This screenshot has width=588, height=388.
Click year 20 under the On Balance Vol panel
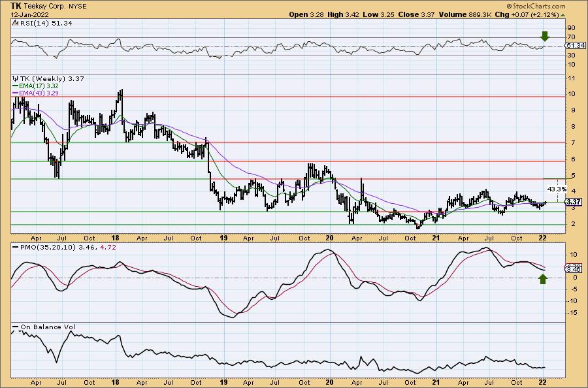coord(330,382)
